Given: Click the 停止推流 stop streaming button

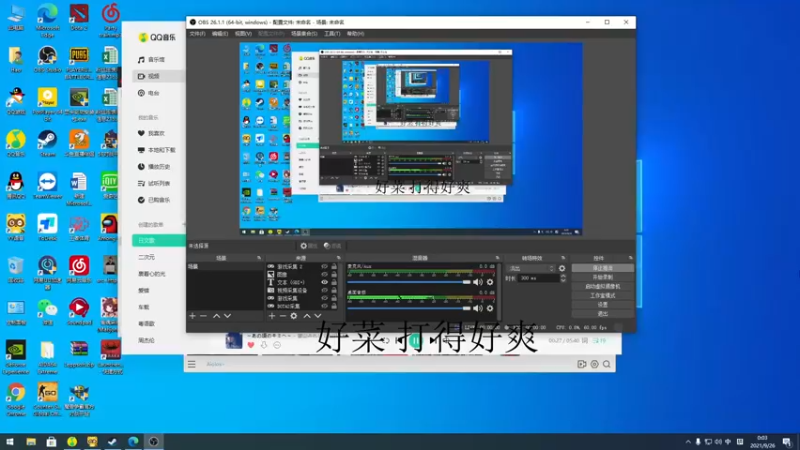Looking at the screenshot, I should (603, 268).
